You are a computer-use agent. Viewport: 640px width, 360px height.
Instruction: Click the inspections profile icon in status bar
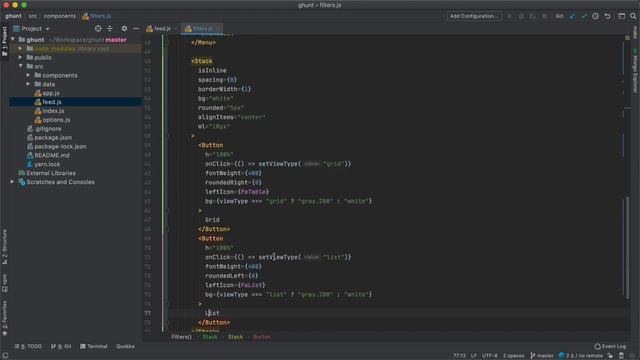coord(621,356)
